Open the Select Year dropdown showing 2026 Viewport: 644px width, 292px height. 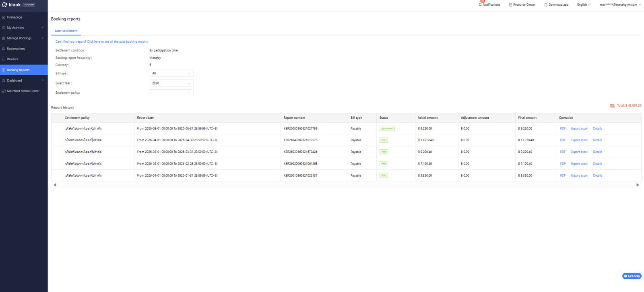(171, 83)
